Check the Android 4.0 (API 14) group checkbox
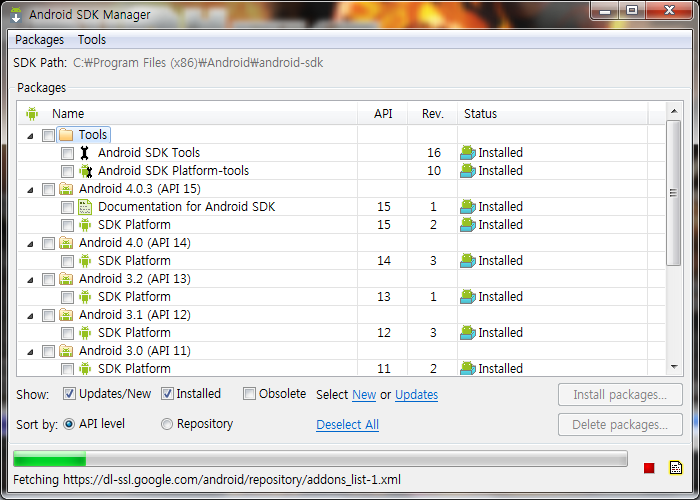 point(48,243)
